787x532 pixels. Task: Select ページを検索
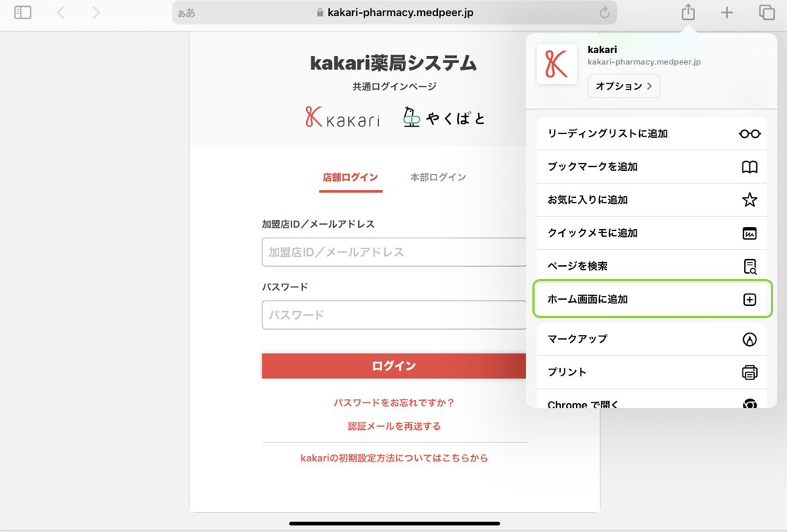click(651, 266)
